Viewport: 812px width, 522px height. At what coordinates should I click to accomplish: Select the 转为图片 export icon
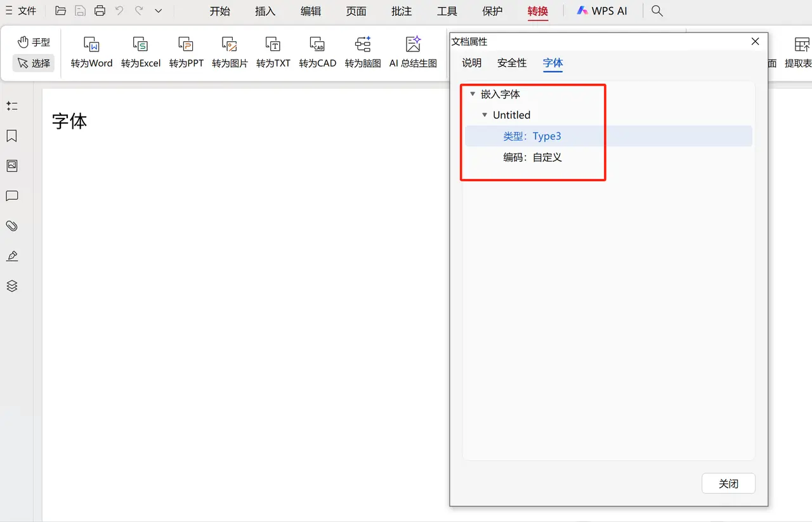point(229,52)
